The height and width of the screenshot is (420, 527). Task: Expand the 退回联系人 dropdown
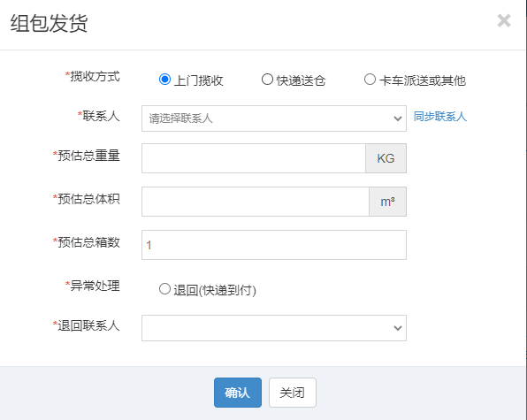pyautogui.click(x=274, y=328)
